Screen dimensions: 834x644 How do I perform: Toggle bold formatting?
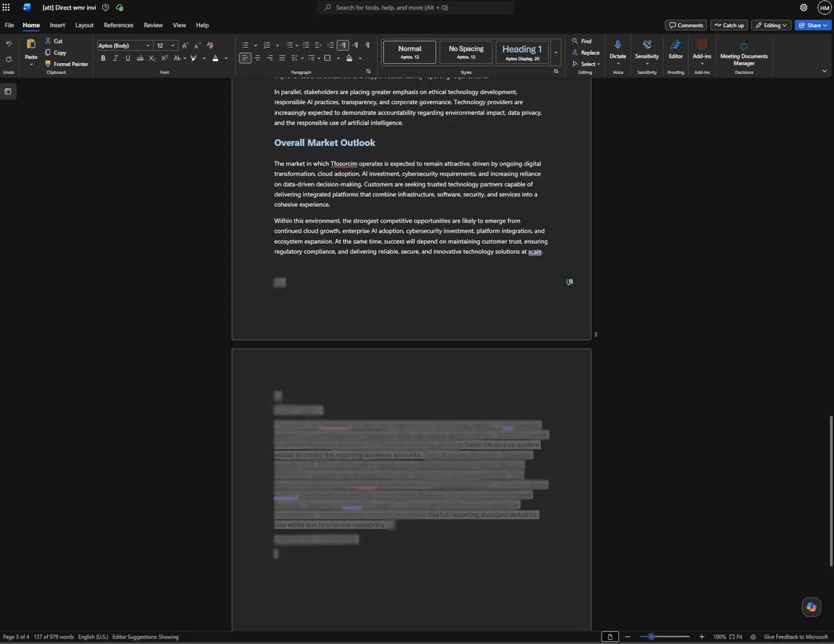click(x=103, y=58)
